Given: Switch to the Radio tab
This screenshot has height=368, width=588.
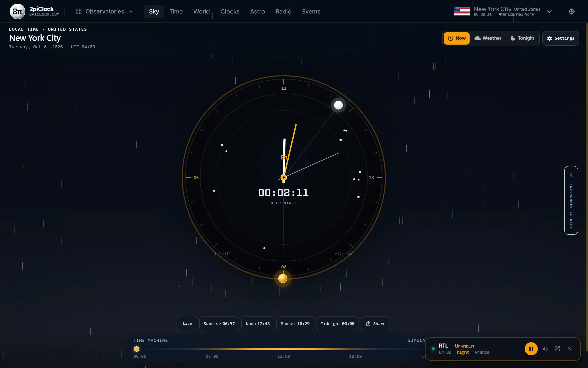Looking at the screenshot, I should (x=283, y=11).
